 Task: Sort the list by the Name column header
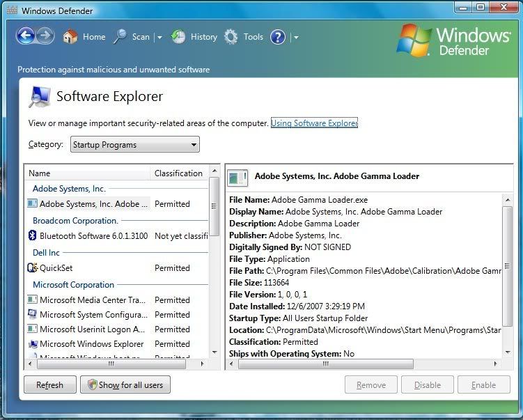pyautogui.click(x=87, y=173)
